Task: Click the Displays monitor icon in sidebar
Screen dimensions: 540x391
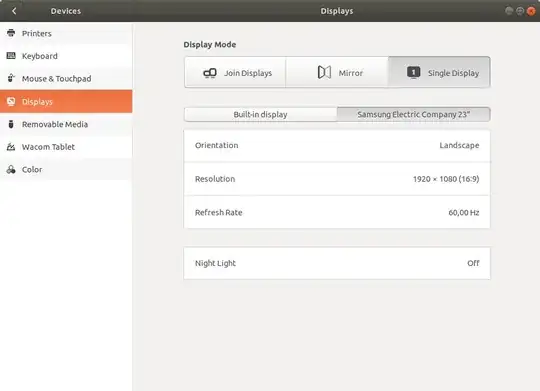Action: pos(11,101)
